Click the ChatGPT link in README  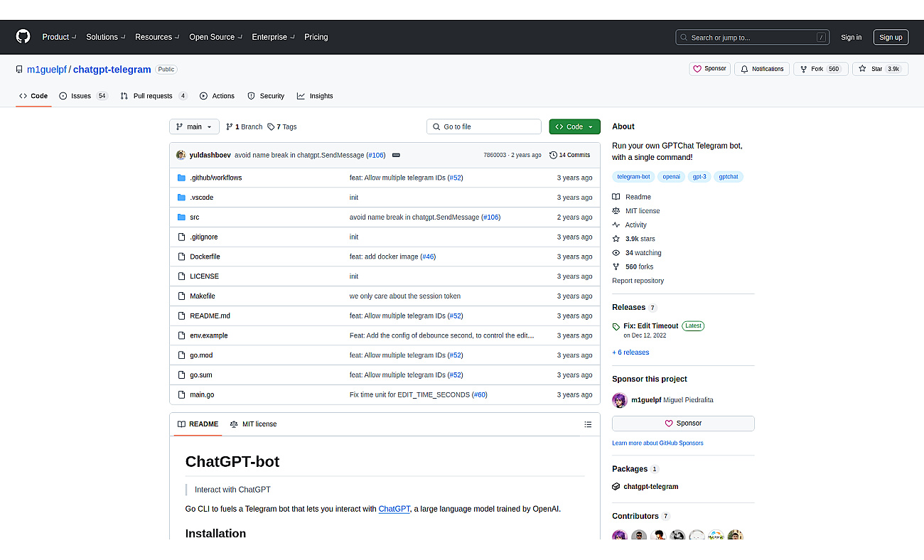point(394,509)
